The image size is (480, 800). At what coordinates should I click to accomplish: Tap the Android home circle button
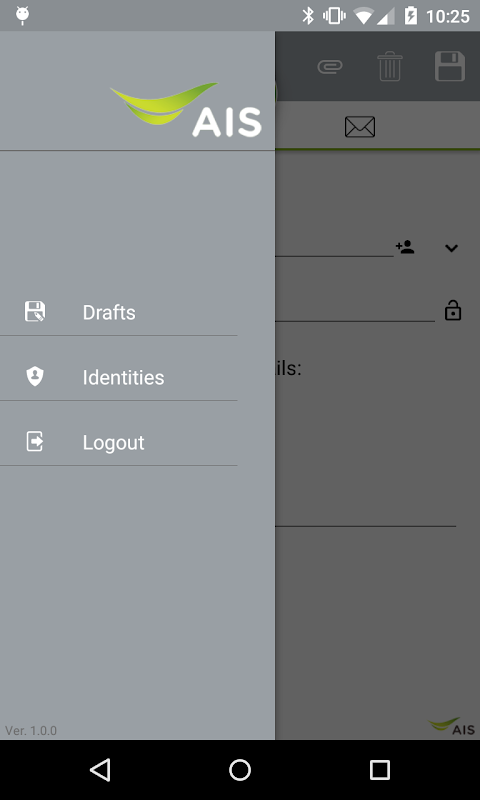coord(240,770)
